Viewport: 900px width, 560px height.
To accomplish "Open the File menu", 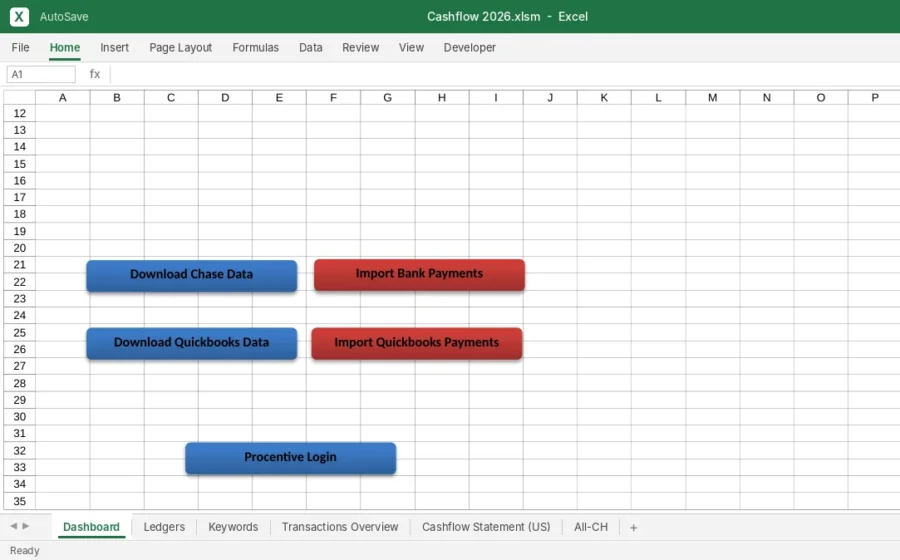I will point(20,48).
